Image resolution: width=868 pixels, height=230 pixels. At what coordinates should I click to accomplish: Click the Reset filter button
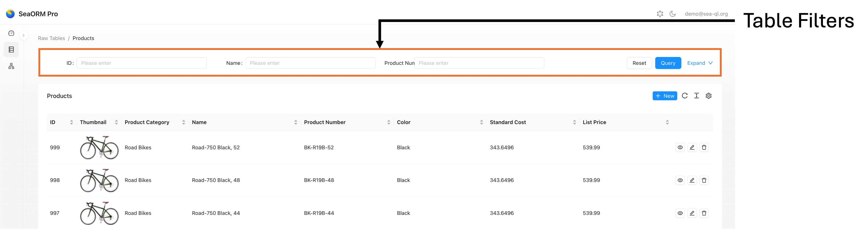pos(639,63)
